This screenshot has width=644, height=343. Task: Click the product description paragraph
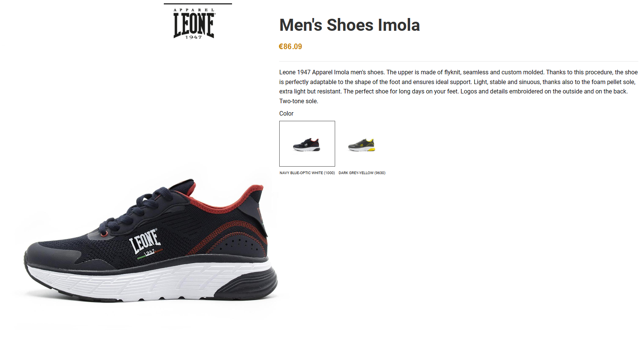[x=458, y=87]
